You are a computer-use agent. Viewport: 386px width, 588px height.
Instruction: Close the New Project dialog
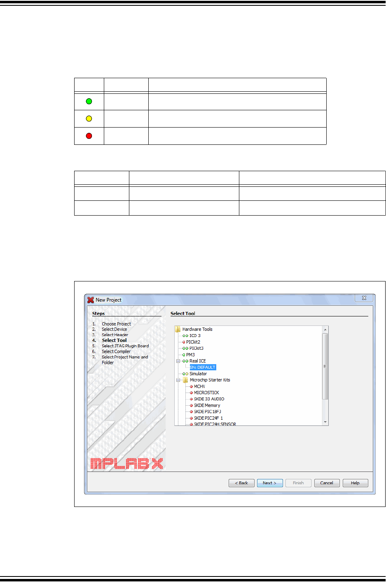coord(364,298)
